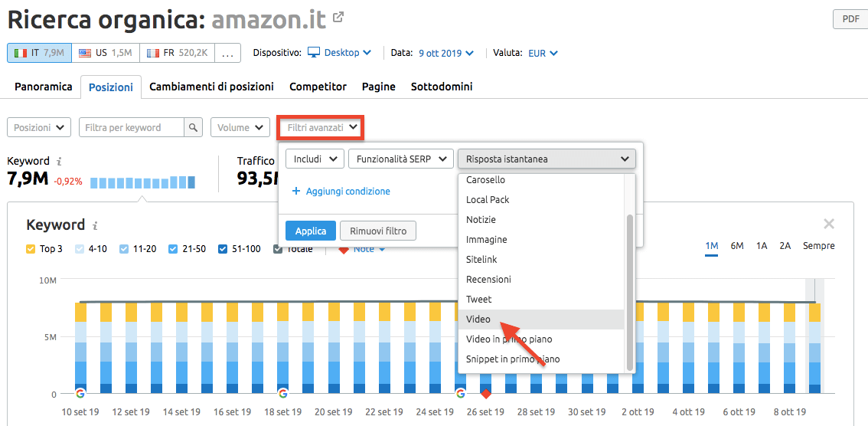Click keyword trend mini bar chart
The image size is (868, 426).
143,182
